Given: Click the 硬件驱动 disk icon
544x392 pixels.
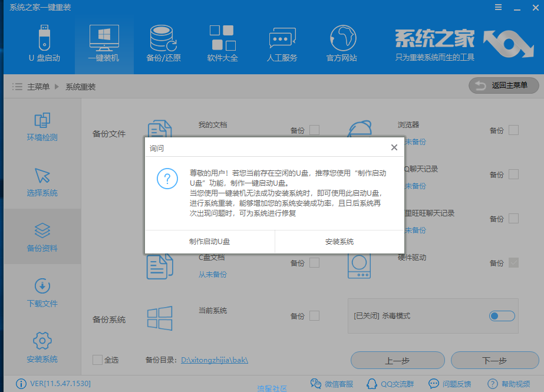Looking at the screenshot, I should coord(359,266).
